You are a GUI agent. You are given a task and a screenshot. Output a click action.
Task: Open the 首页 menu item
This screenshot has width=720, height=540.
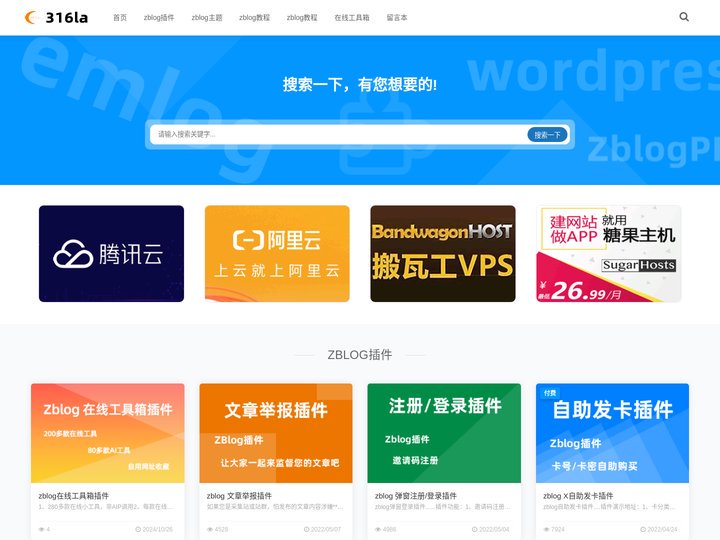tap(120, 17)
